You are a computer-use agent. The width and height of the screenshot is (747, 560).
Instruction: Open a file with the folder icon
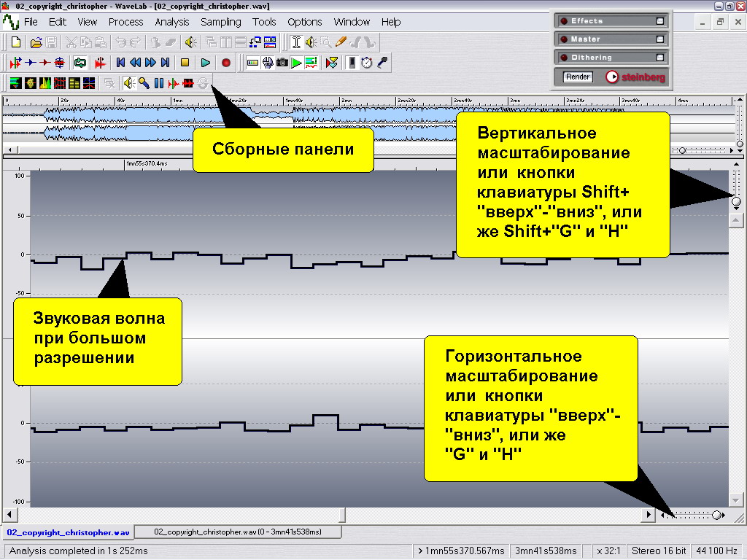(x=36, y=42)
